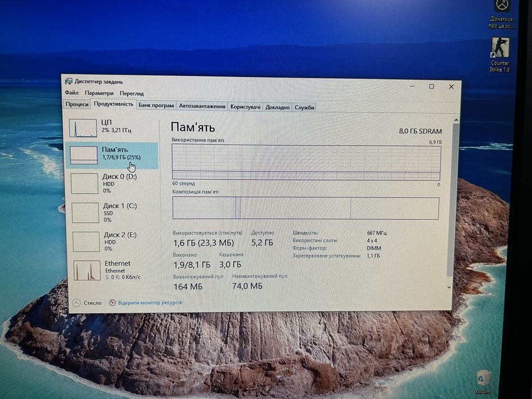This screenshot has width=532, height=399.
Task: Open the Автозавантаження tab
Action: (x=202, y=106)
